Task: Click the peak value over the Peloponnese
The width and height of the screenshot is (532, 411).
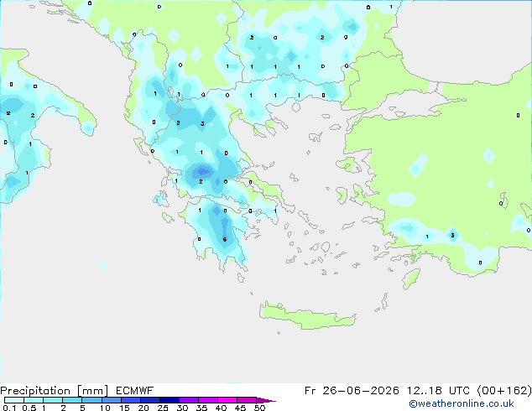Action: [x=225, y=239]
